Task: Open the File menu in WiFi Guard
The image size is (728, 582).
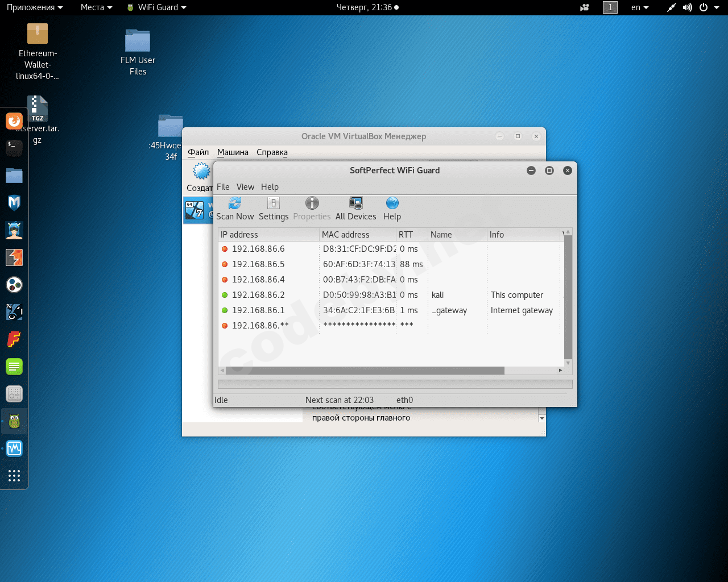Action: click(x=223, y=187)
